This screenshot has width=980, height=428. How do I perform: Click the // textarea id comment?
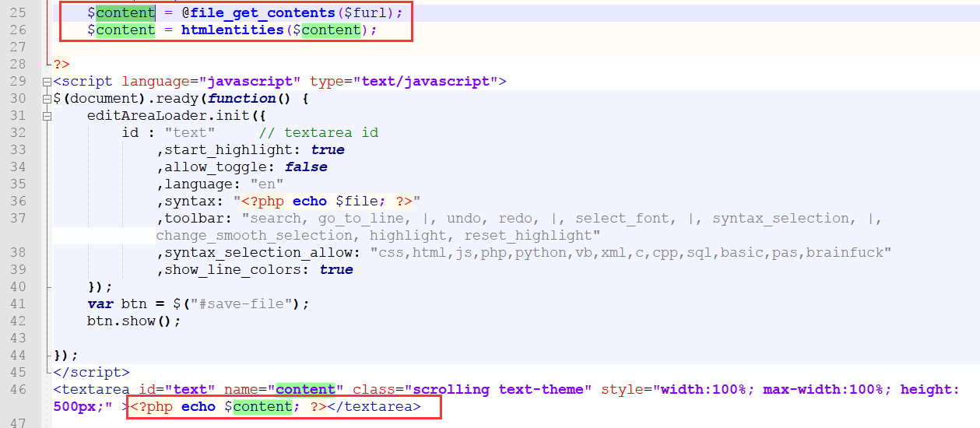click(x=318, y=133)
